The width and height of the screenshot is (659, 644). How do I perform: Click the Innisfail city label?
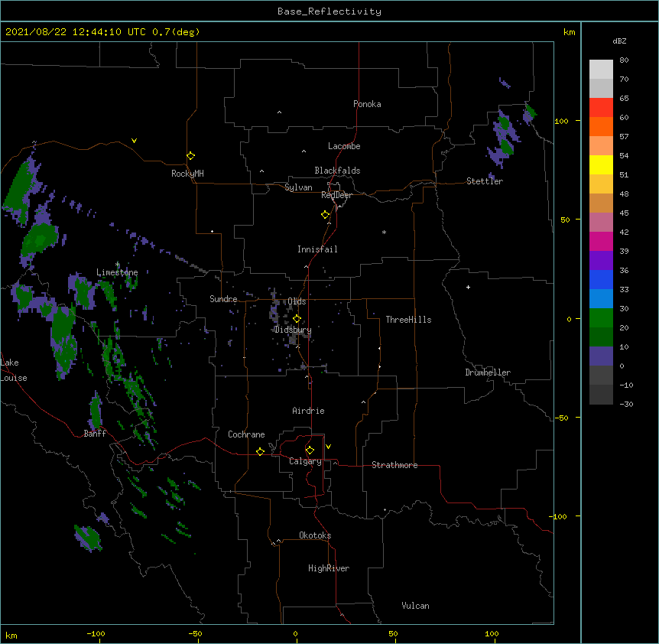click(317, 249)
